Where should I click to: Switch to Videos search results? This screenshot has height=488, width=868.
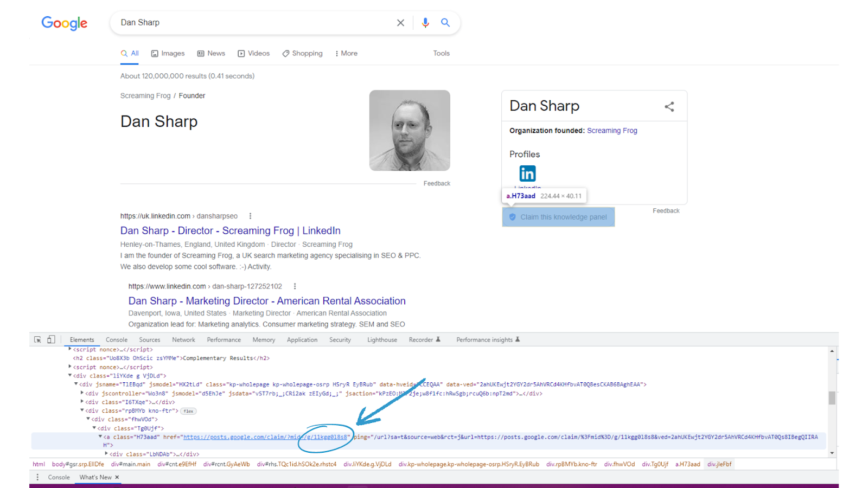coord(253,53)
